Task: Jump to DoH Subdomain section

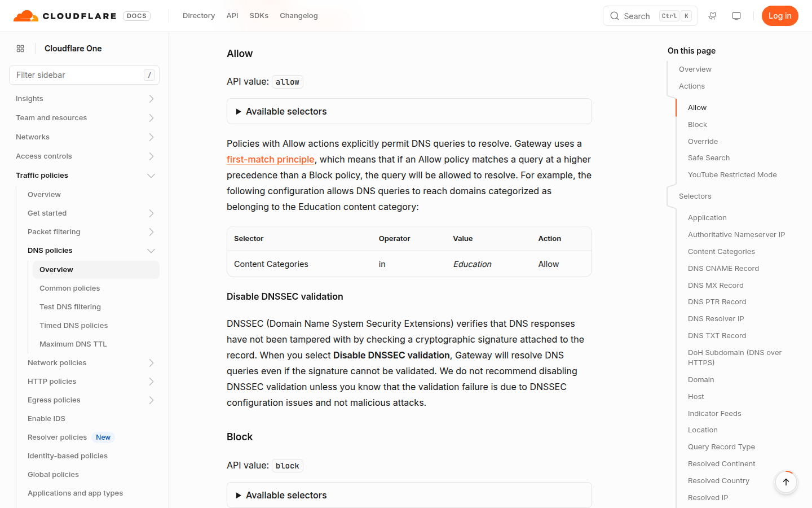Action: (735, 358)
